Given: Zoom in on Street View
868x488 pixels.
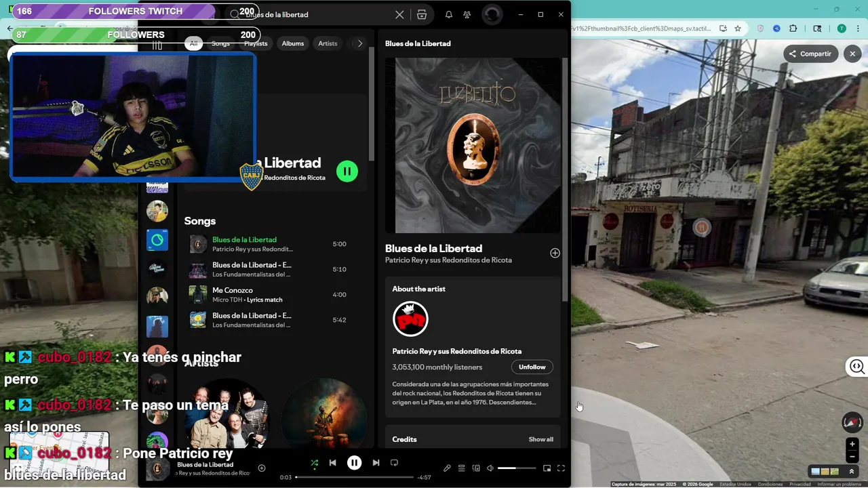Looking at the screenshot, I should pos(852,445).
